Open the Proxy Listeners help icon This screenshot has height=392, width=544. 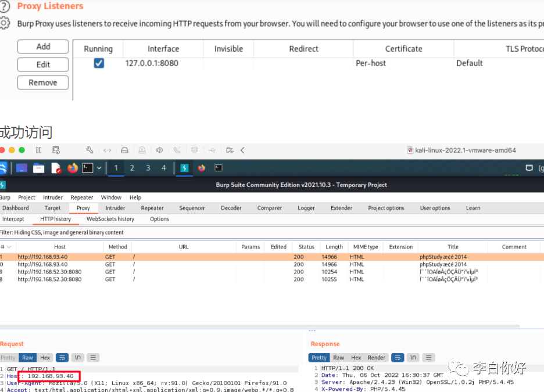click(x=4, y=6)
